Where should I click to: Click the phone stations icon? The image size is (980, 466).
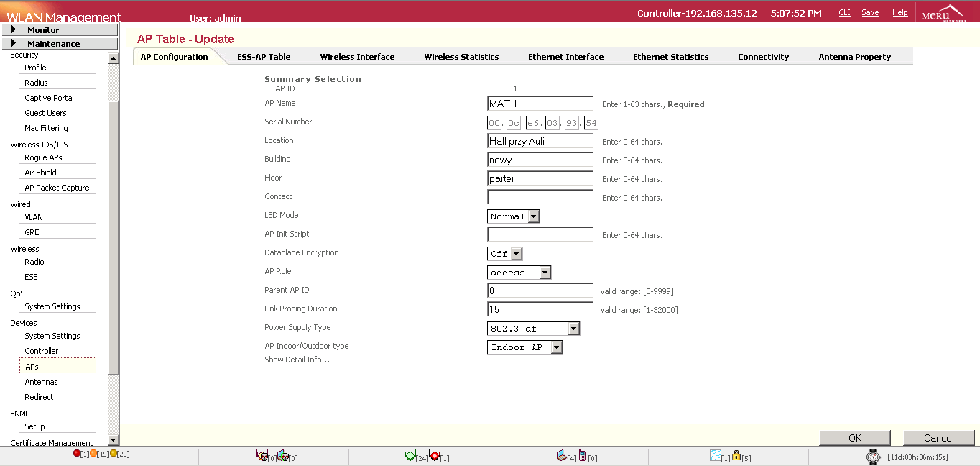tap(582, 456)
